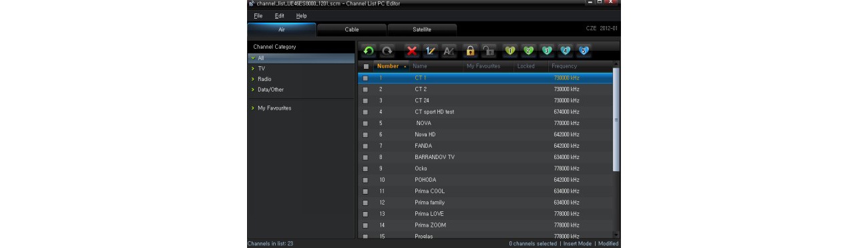Tick the checkbox for Nova HD row
Image resolution: width=868 pixels, height=248 pixels.
(365, 134)
